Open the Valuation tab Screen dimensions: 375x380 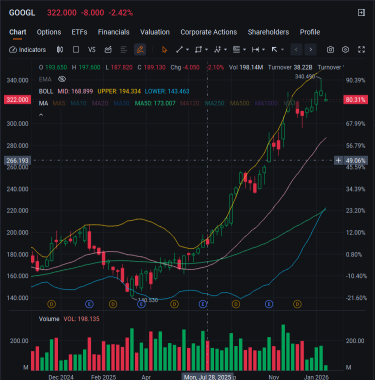point(155,32)
